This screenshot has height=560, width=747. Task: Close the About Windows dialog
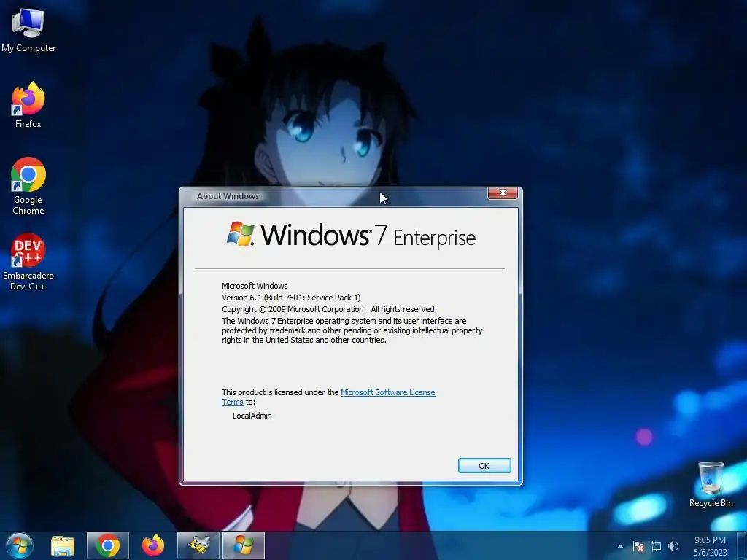pos(503,192)
